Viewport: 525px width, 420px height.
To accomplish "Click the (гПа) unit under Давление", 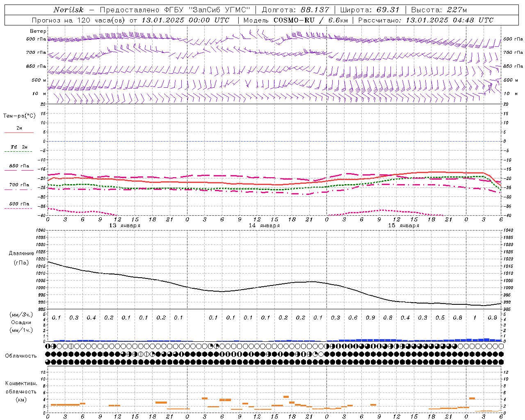I will click(21, 263).
